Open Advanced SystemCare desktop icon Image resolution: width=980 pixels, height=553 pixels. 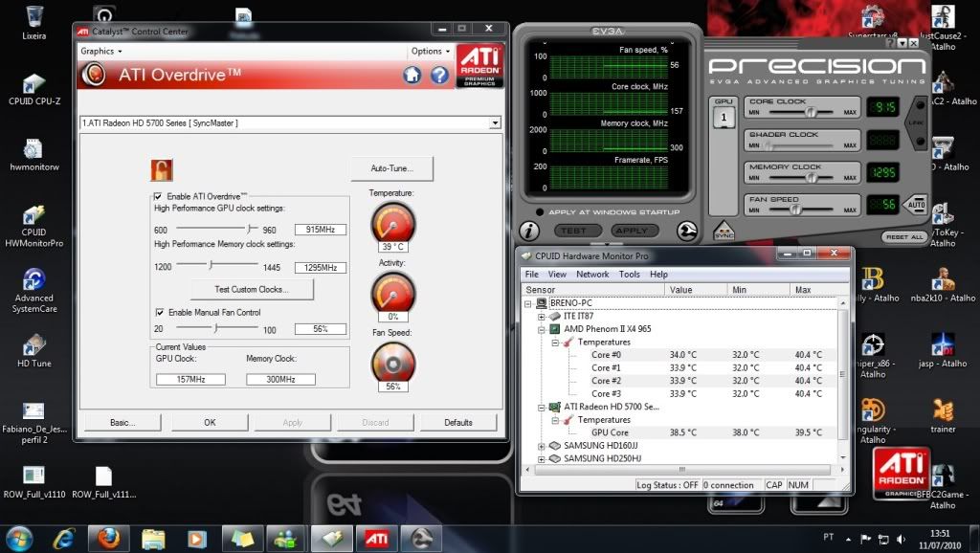pyautogui.click(x=34, y=291)
